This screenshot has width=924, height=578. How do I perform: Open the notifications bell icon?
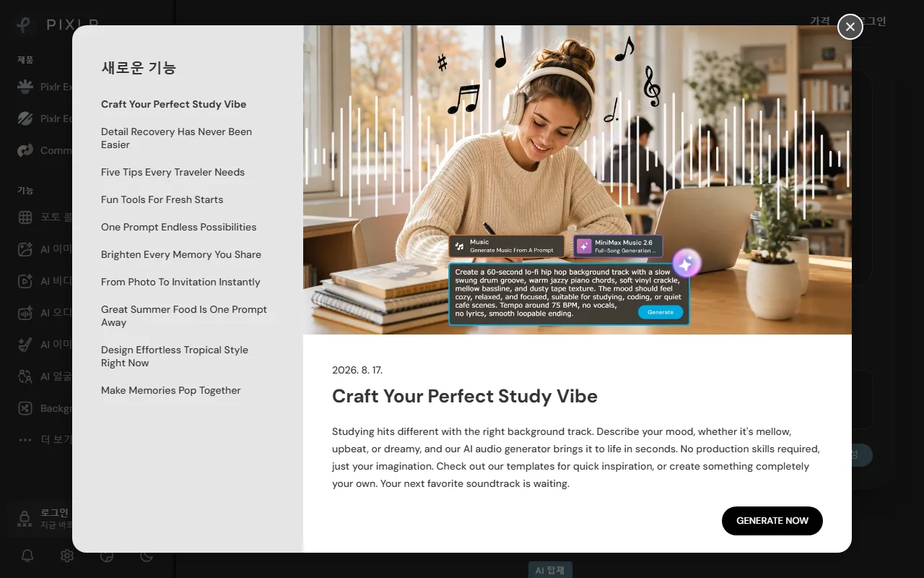tap(27, 556)
